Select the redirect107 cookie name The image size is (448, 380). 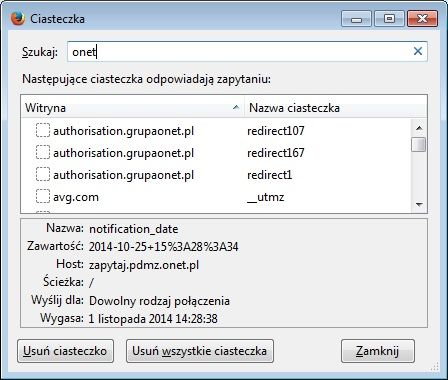pyautogui.click(x=276, y=131)
